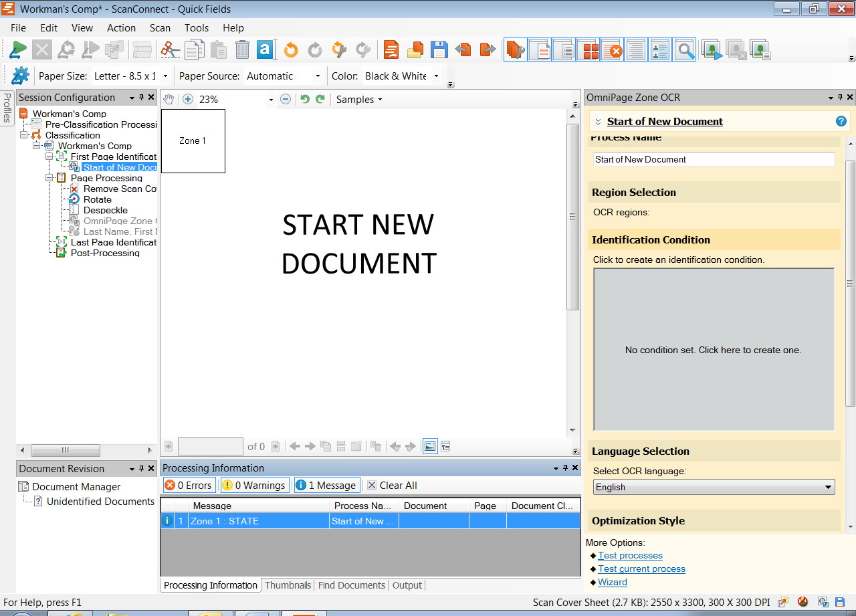Click the magnifying glass search pane icon
The width and height of the screenshot is (856, 616).
(684, 49)
